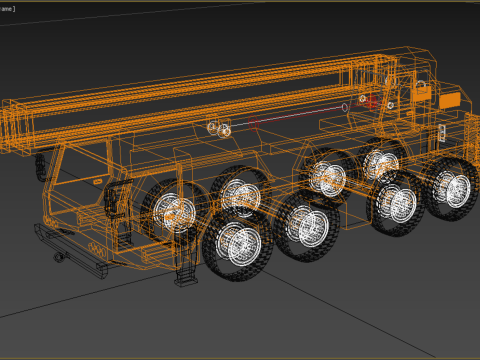Select the small white sign at the rear
Image resolution: width=480 pixels, height=360 pixels.
pyautogui.click(x=442, y=133)
